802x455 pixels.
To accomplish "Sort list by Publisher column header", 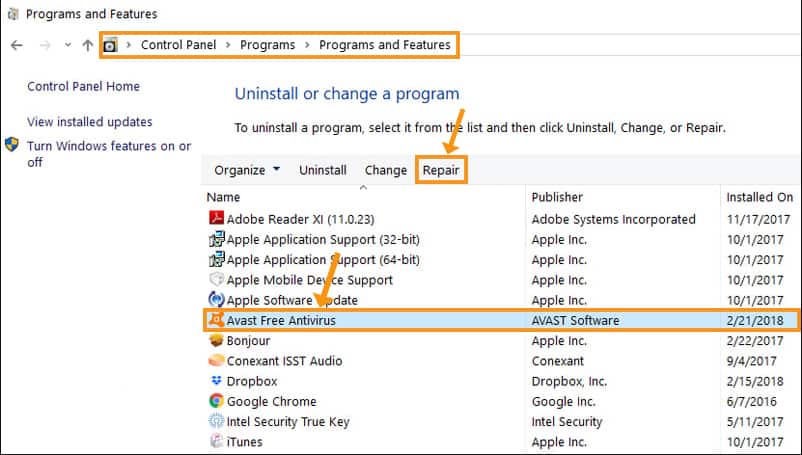I will click(x=557, y=197).
